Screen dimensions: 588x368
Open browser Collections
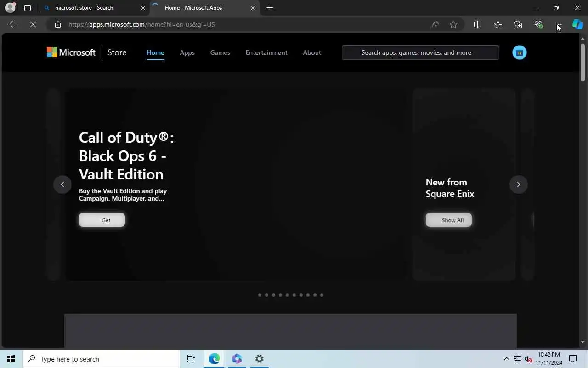(518, 24)
